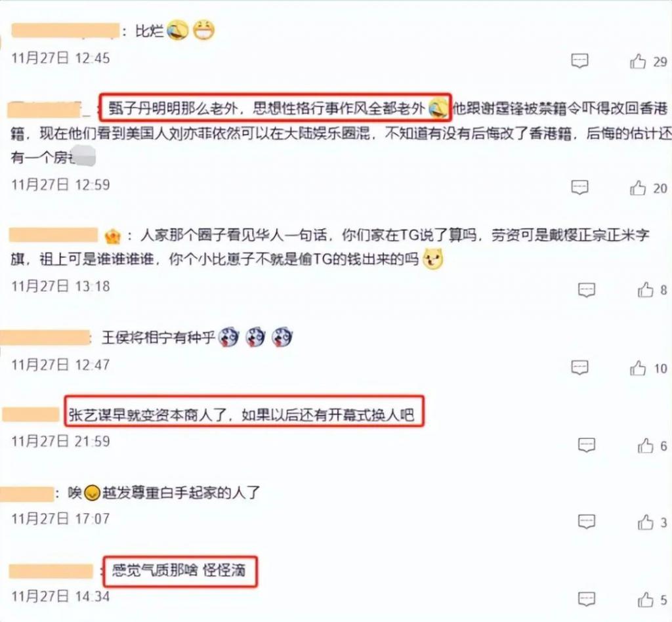Click reply icon on 比烂 comment
Viewport: 672px width, 622px height.
click(x=579, y=61)
